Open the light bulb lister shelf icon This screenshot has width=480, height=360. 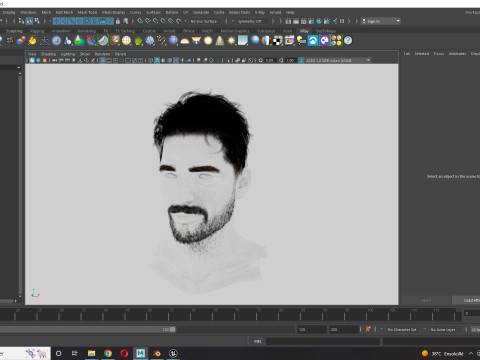[x=301, y=41]
